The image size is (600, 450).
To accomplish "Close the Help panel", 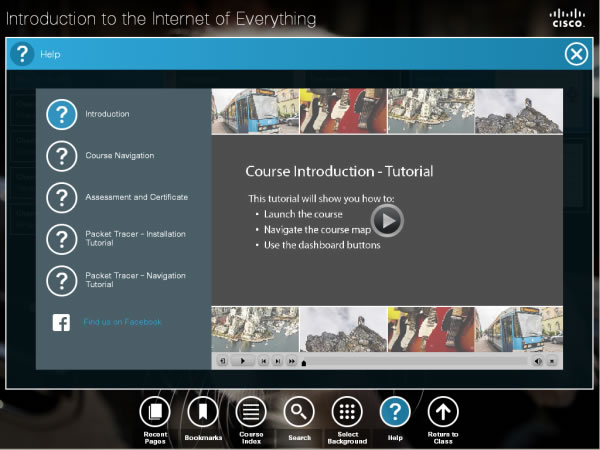I will point(576,54).
